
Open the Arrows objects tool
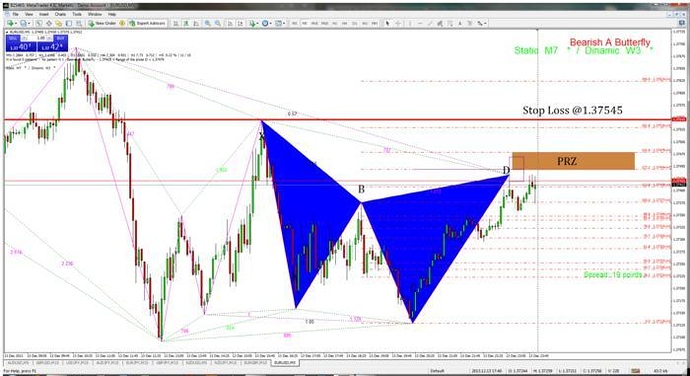(480, 23)
